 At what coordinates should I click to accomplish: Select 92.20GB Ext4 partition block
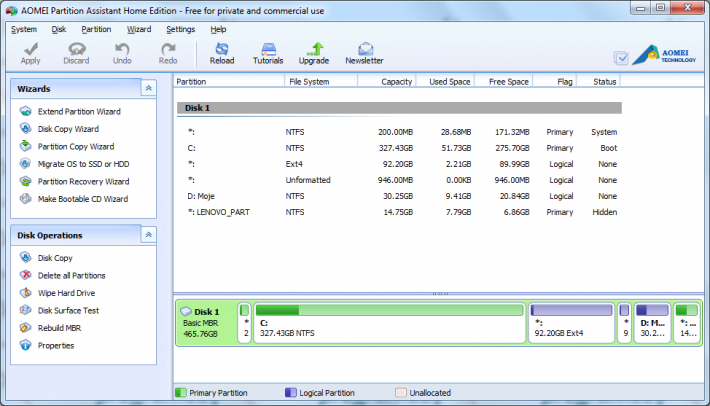[x=571, y=323]
